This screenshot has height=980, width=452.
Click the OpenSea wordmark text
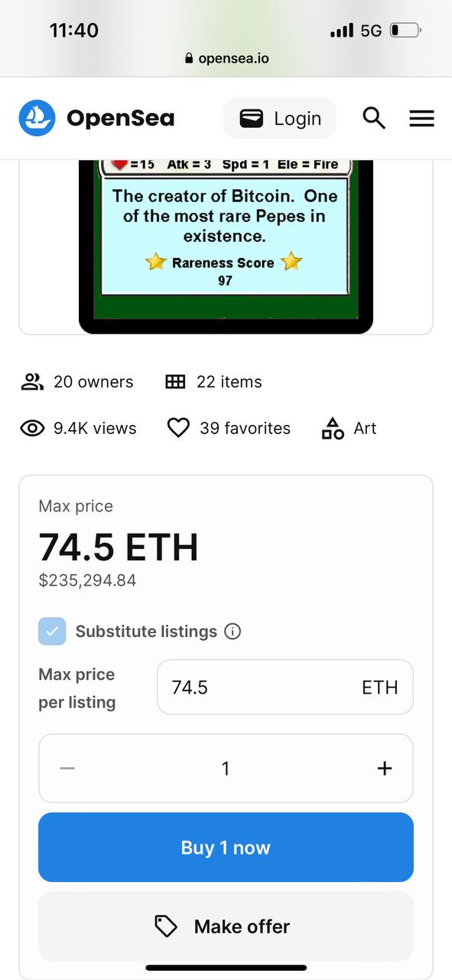[120, 118]
